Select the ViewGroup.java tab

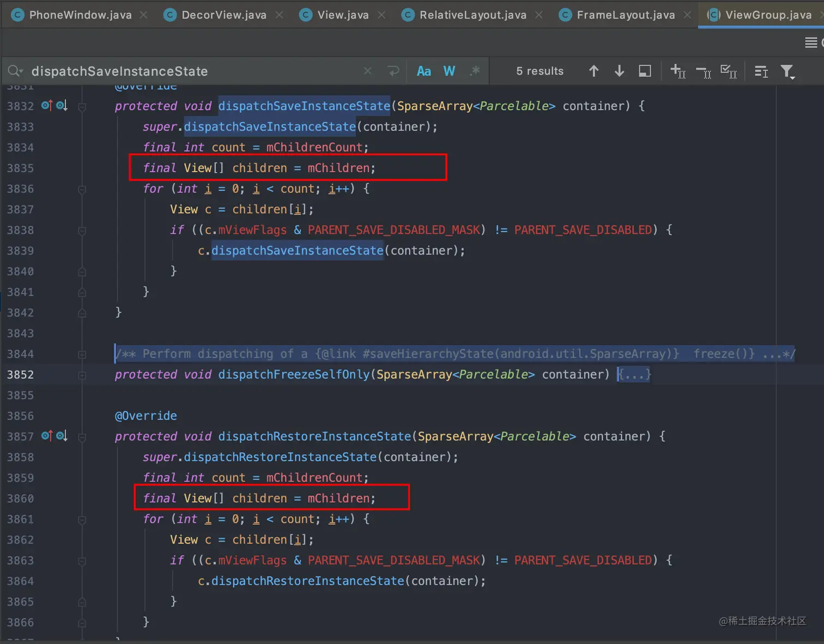click(x=761, y=15)
